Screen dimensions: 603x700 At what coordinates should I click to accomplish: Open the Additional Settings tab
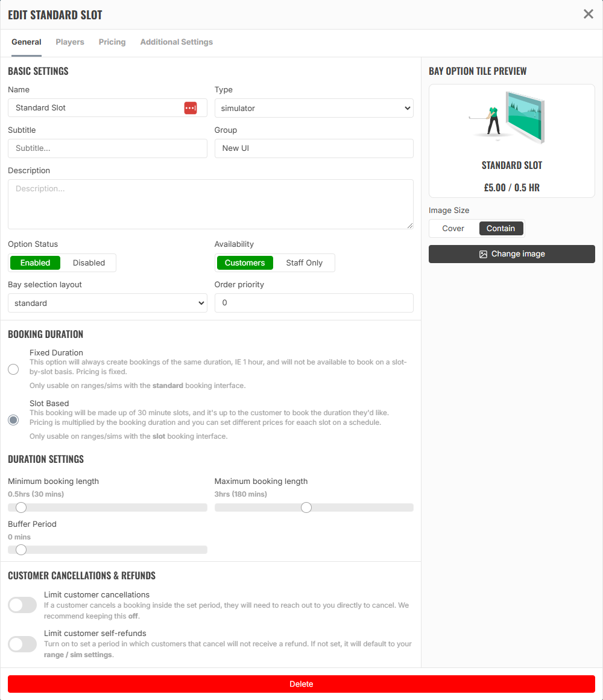click(177, 42)
